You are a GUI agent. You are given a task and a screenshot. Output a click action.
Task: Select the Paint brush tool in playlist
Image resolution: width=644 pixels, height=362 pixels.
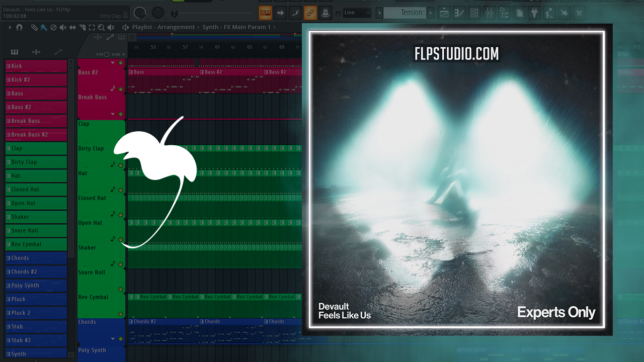[44, 27]
